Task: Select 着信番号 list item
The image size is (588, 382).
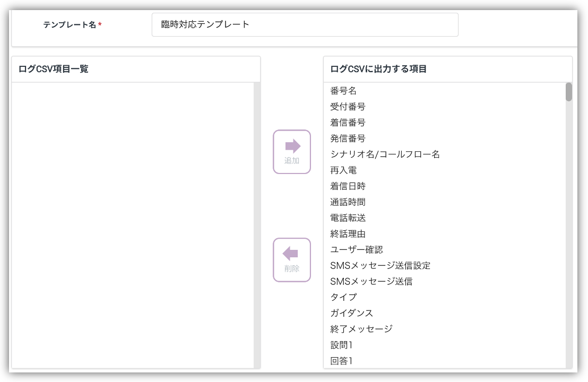Action: [348, 123]
